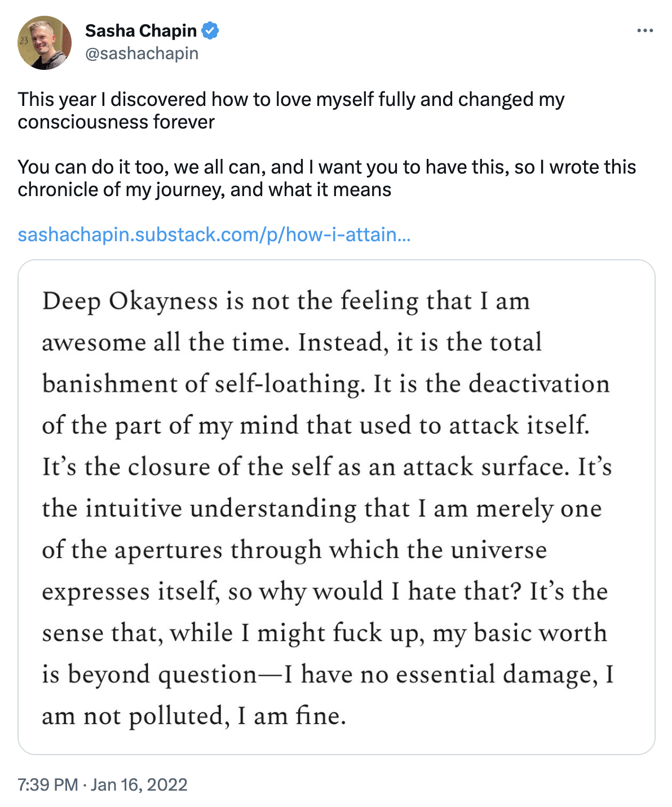Click the Sasha Chapin display name
The width and height of the screenshot is (672, 807).
(x=141, y=30)
